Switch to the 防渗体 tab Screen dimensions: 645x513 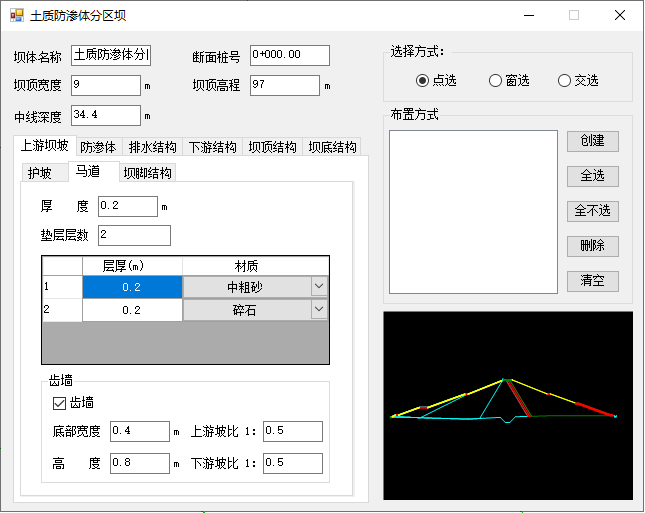98,147
